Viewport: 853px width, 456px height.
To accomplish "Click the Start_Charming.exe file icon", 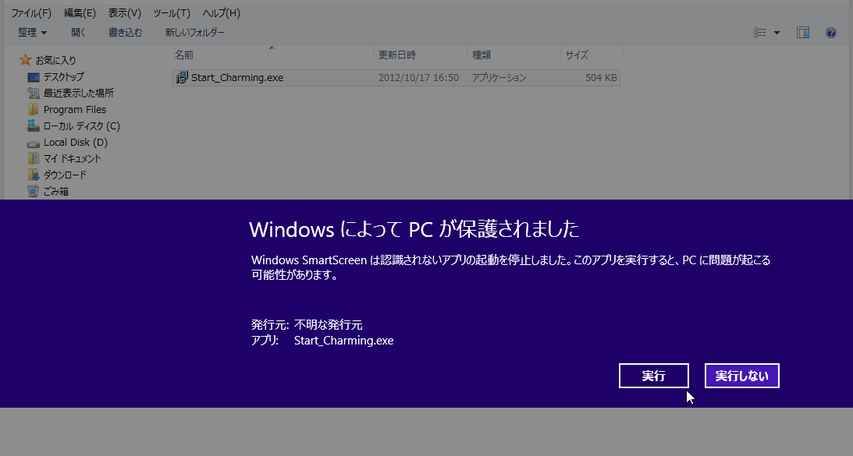I will click(182, 77).
